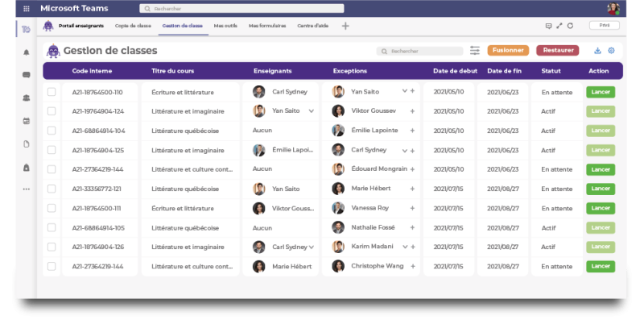Add exception for Viktor Goussev row

pos(412,111)
